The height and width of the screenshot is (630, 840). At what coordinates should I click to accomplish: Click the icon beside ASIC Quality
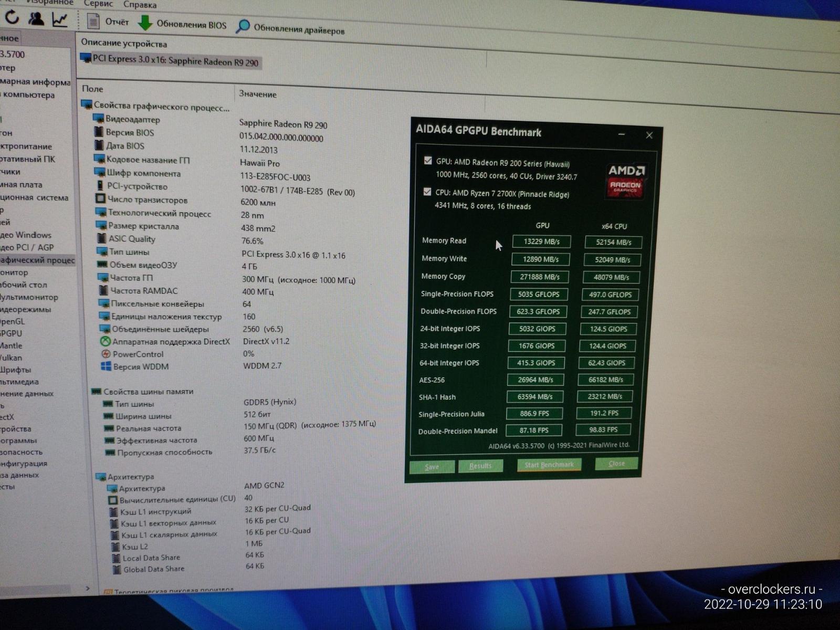coord(101,238)
